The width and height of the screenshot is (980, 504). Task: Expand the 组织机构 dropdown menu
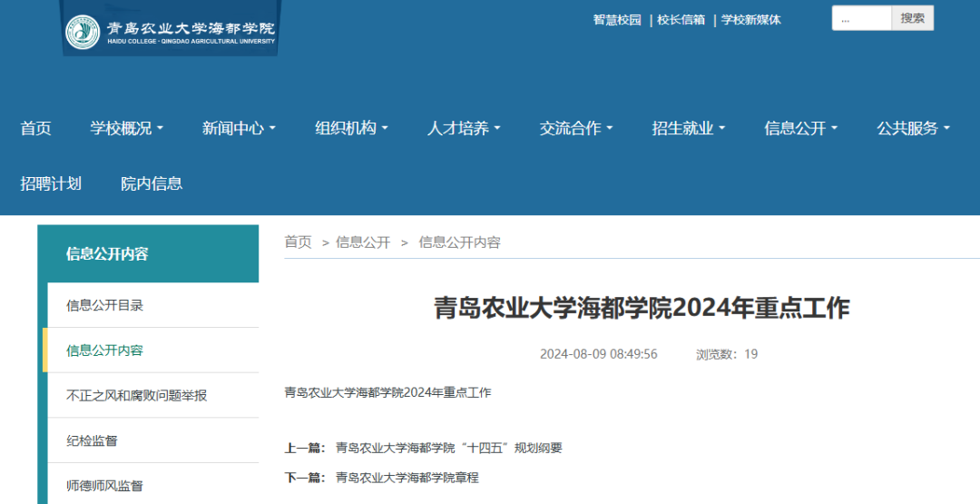coord(351,128)
